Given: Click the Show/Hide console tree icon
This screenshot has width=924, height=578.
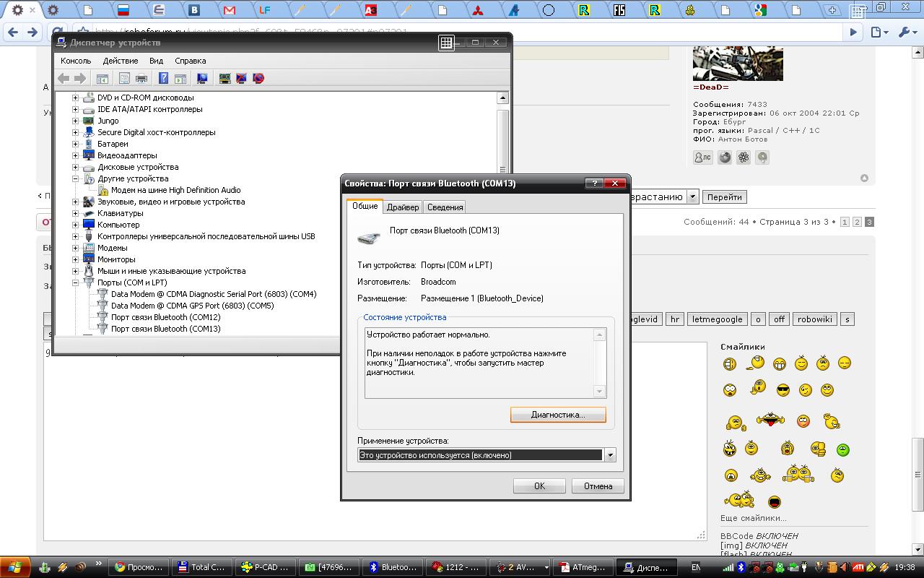Looking at the screenshot, I should [x=103, y=78].
